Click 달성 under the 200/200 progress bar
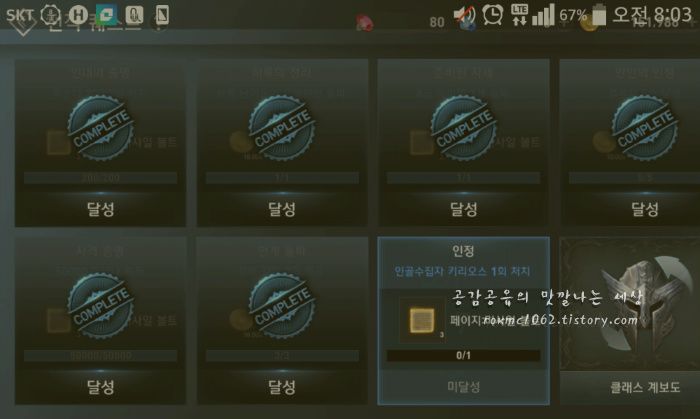 (100, 209)
